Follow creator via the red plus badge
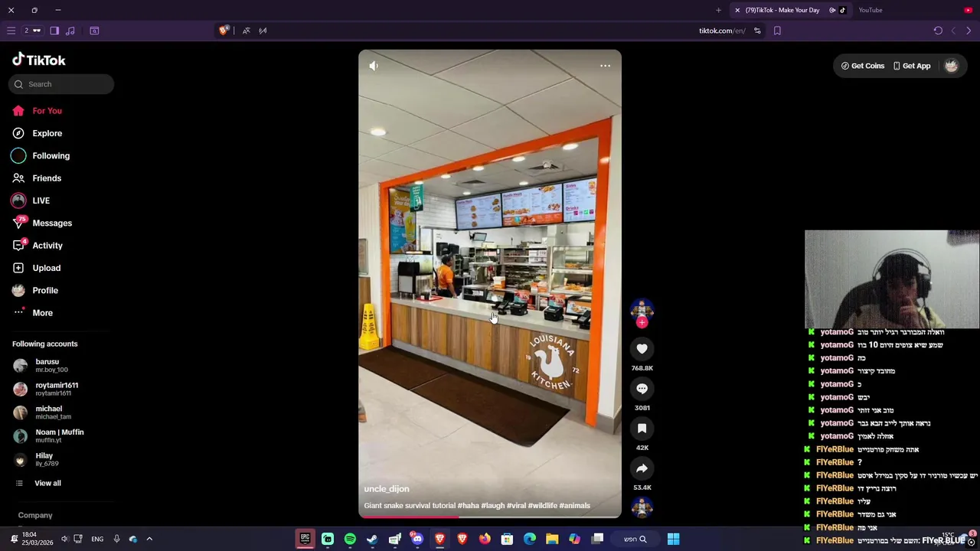This screenshot has height=551, width=980. point(642,323)
